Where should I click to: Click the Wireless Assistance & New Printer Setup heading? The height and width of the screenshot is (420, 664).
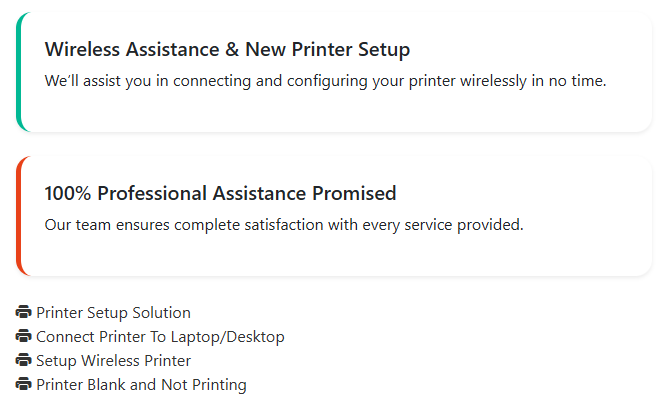click(x=227, y=50)
